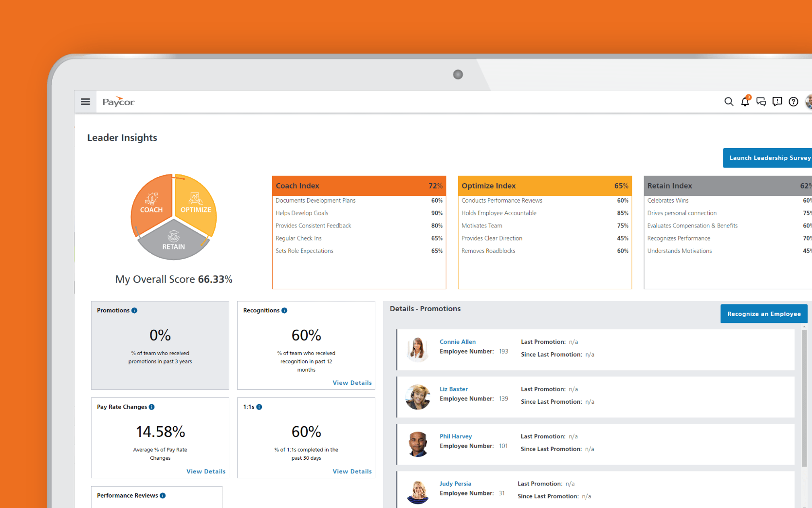Click the Retain Index header
Viewport: 812px width, 508px height.
coord(728,186)
